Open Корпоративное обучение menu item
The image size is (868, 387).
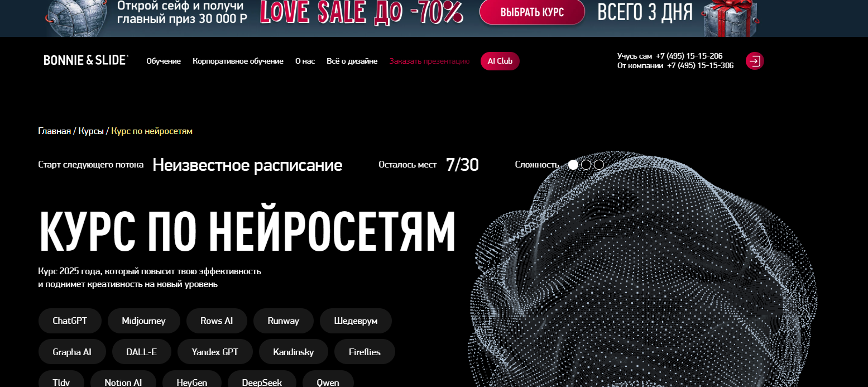tap(238, 61)
